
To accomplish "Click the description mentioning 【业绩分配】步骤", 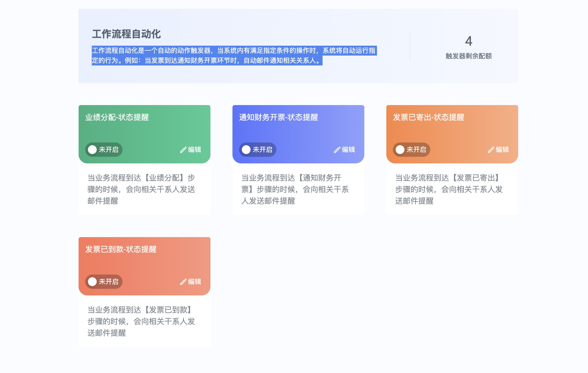I will (141, 189).
